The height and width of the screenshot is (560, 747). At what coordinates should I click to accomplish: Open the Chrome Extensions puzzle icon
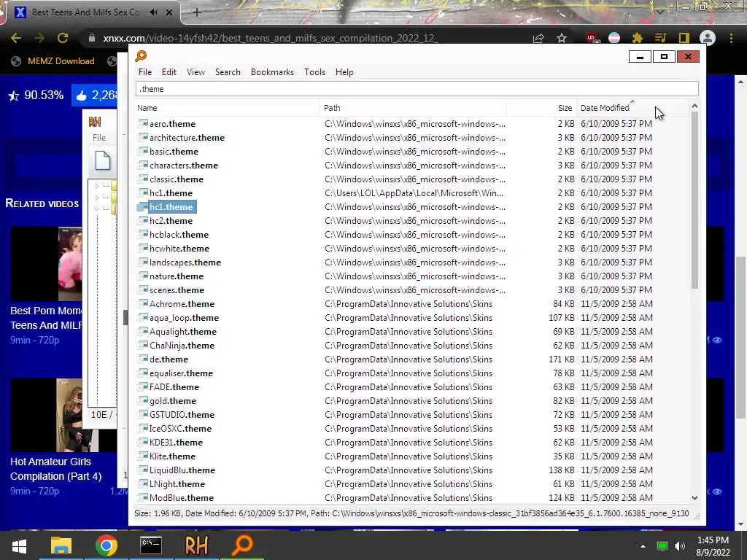[638, 38]
